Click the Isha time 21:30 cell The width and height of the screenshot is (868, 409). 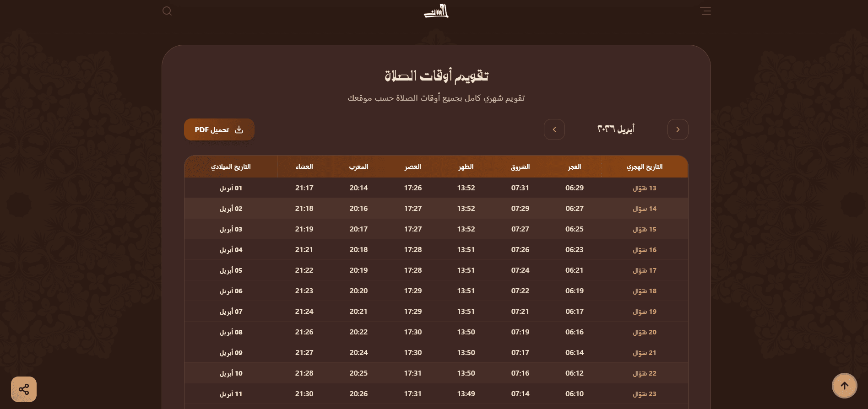click(x=304, y=394)
